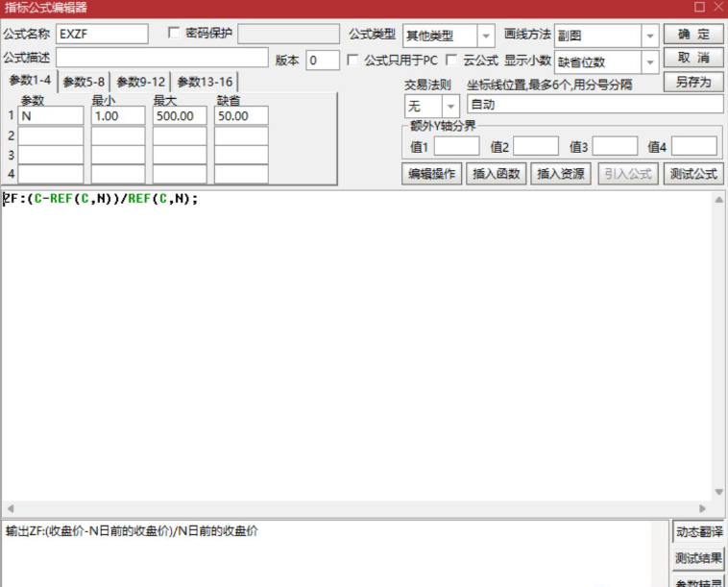Click the horizontal scrollbar right arrow

(x=702, y=508)
